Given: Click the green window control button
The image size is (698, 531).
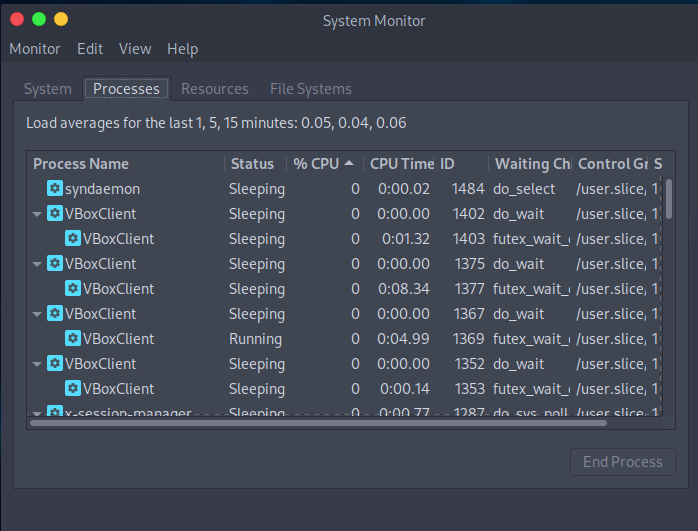Looking at the screenshot, I should (39, 19).
